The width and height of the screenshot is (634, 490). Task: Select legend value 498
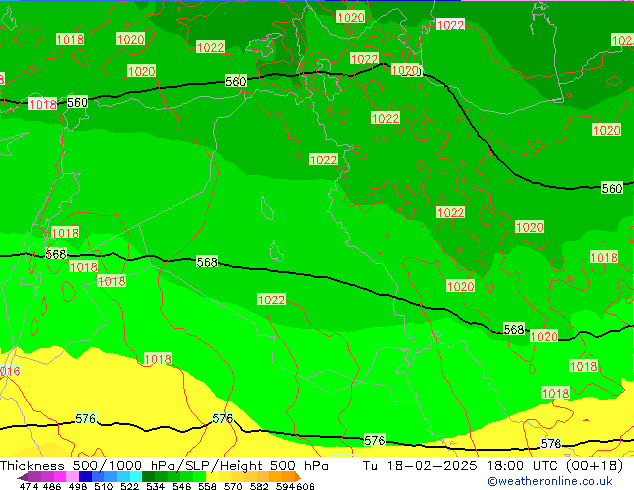point(78,486)
